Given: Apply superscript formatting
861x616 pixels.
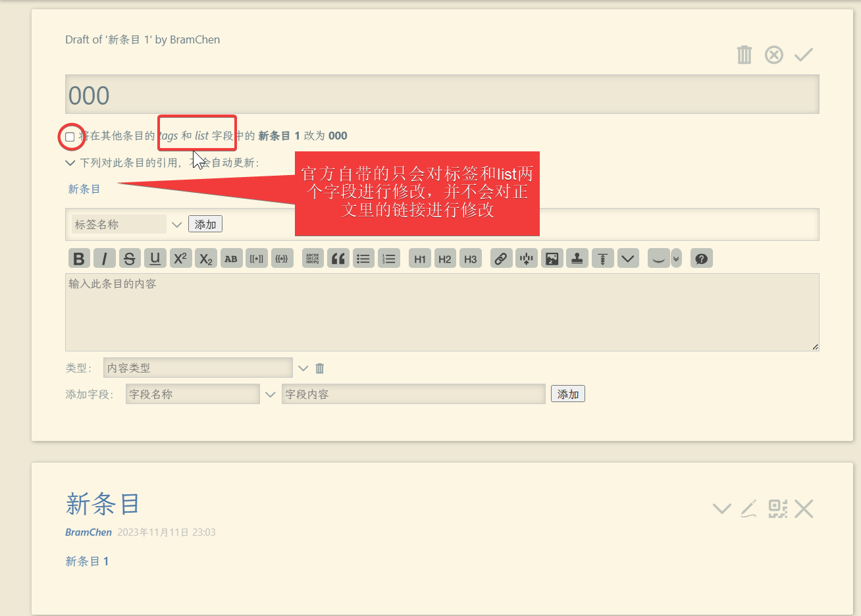Looking at the screenshot, I should [180, 259].
